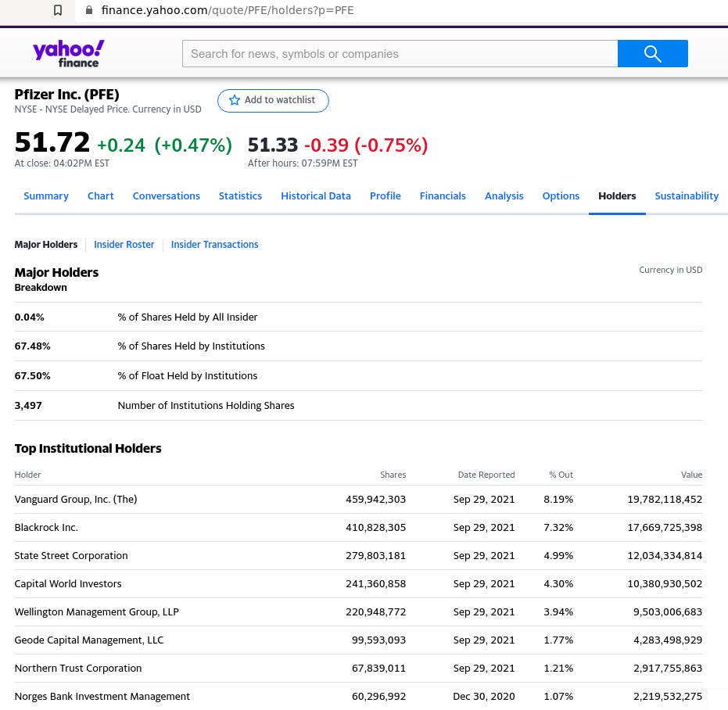
Task: Click the Holder column header
Action: point(28,475)
